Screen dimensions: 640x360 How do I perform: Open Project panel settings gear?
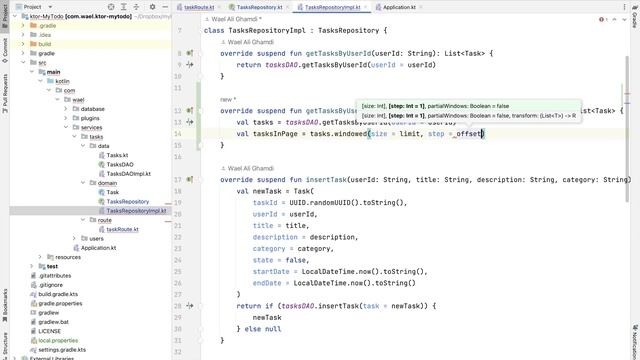152,7
